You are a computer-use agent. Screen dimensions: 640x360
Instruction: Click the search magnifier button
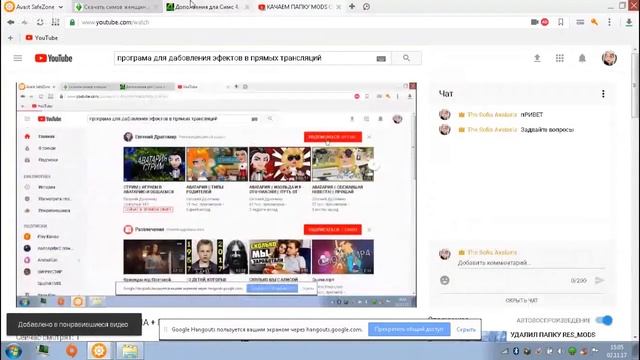click(406, 58)
